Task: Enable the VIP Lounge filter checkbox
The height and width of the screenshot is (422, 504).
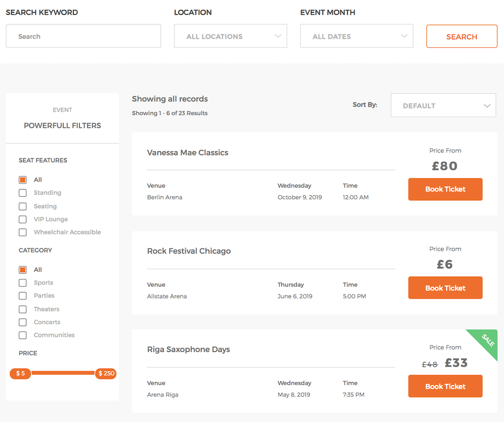Action: pyautogui.click(x=23, y=219)
